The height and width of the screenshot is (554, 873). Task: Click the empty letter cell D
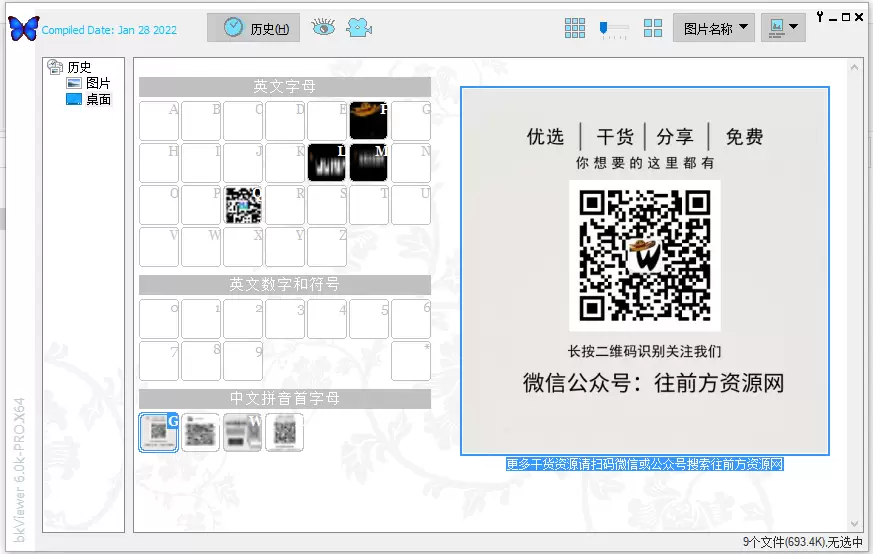(285, 120)
